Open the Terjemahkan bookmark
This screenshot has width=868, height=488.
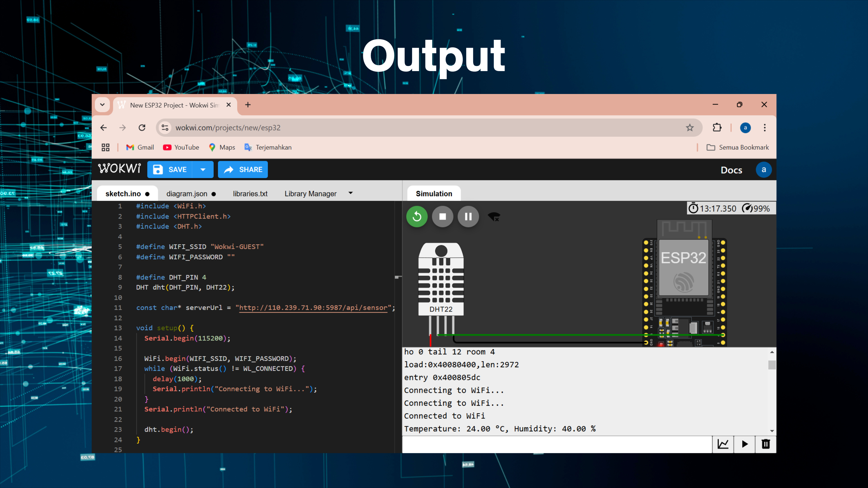[268, 147]
